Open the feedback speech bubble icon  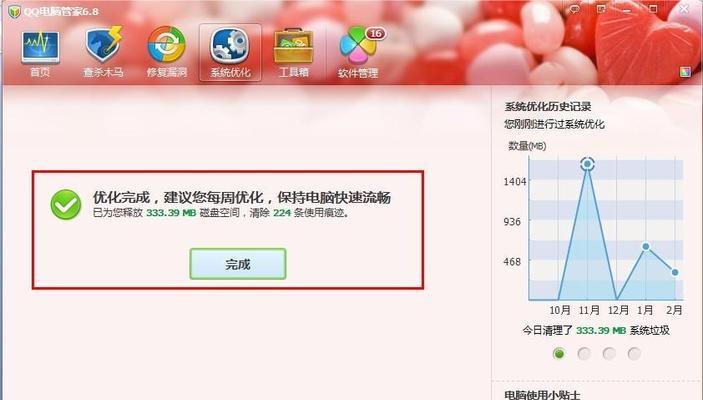574,9
